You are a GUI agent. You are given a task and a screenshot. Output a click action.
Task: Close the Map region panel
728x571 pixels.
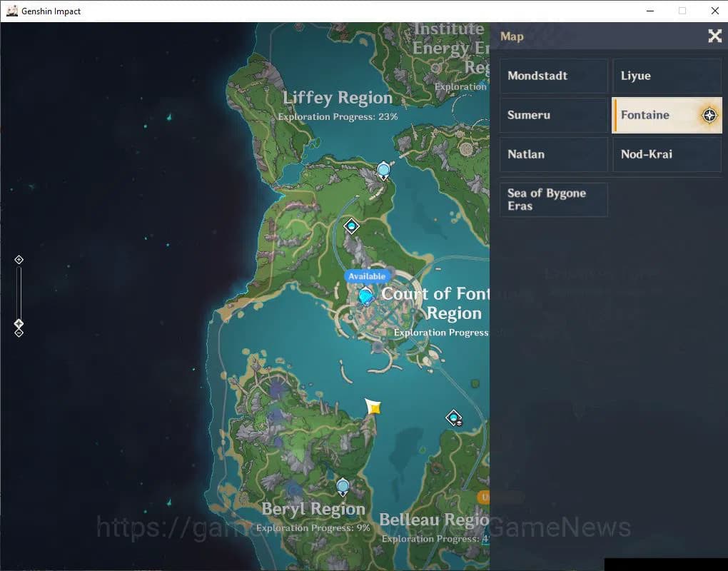pos(714,36)
